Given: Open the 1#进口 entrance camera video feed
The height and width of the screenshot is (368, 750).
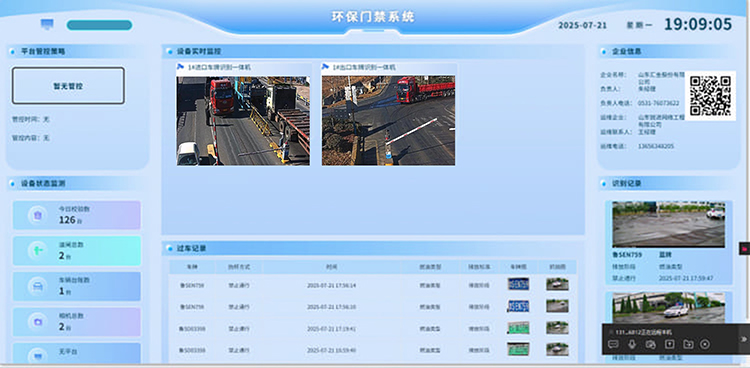Looking at the screenshot, I should pos(243,121).
